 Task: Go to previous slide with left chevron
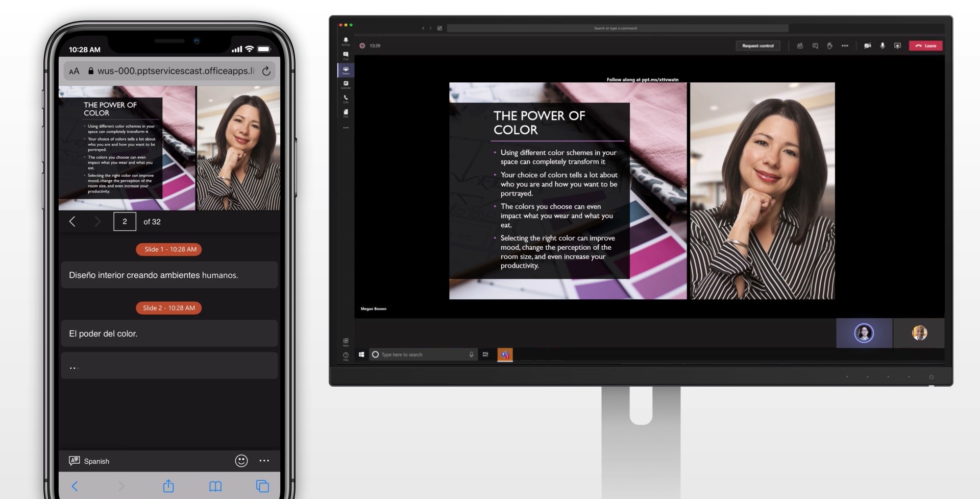point(72,221)
